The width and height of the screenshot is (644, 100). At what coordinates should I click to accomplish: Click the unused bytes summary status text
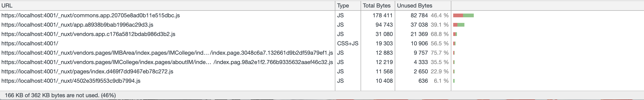pyautogui.click(x=60, y=95)
